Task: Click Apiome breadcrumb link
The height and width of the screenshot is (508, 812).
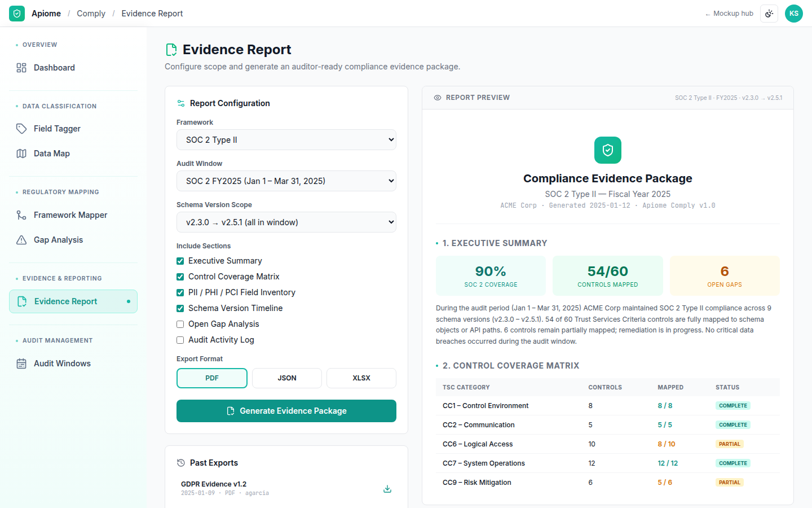Action: click(x=46, y=14)
